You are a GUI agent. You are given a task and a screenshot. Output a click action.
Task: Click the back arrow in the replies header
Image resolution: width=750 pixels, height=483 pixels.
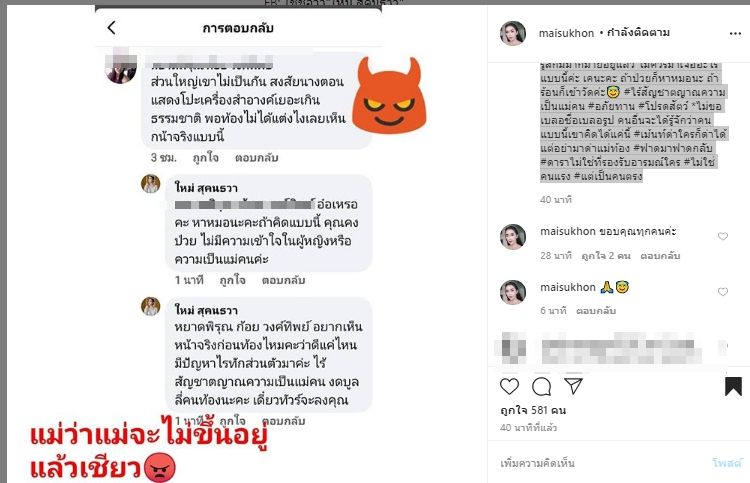point(111,28)
